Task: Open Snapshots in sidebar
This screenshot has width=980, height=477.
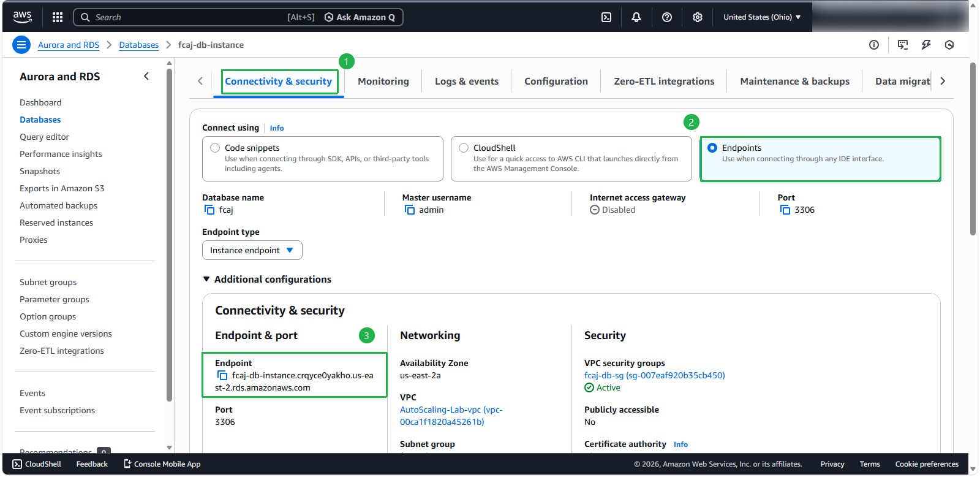Action: (40, 171)
